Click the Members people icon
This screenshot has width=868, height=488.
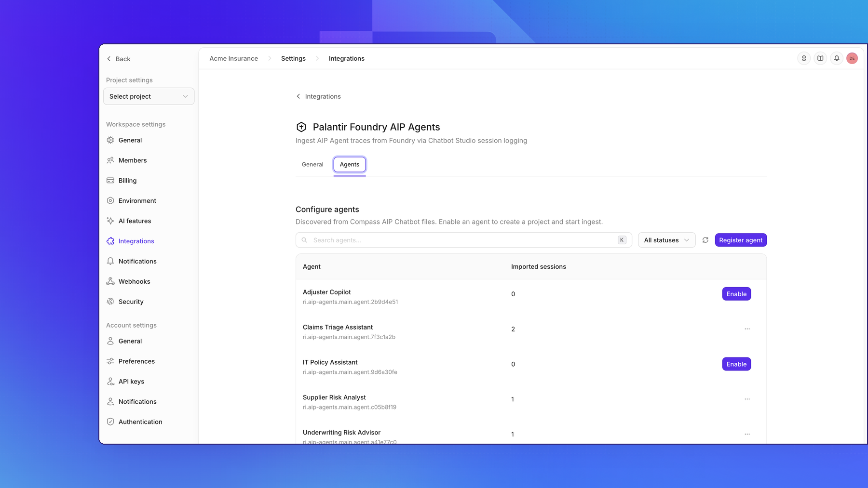pyautogui.click(x=110, y=160)
